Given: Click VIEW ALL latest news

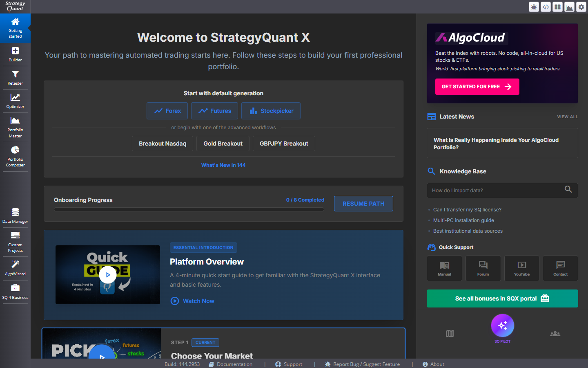Looking at the screenshot, I should (x=567, y=117).
